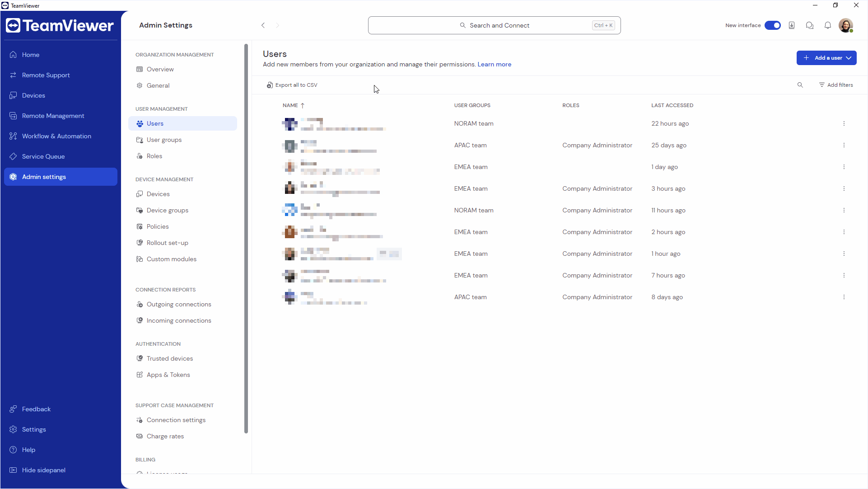The width and height of the screenshot is (868, 489).
Task: Click the ROLES column header
Action: coord(570,105)
